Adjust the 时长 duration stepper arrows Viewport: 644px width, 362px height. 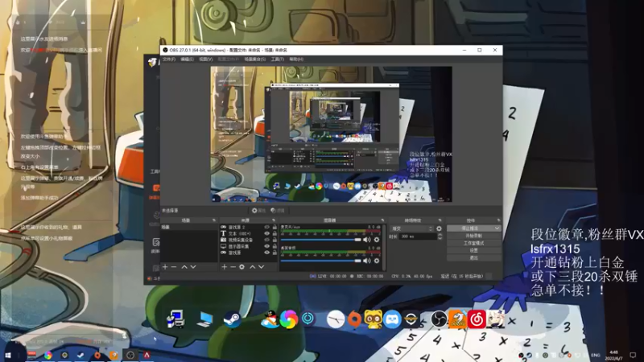pyautogui.click(x=440, y=237)
